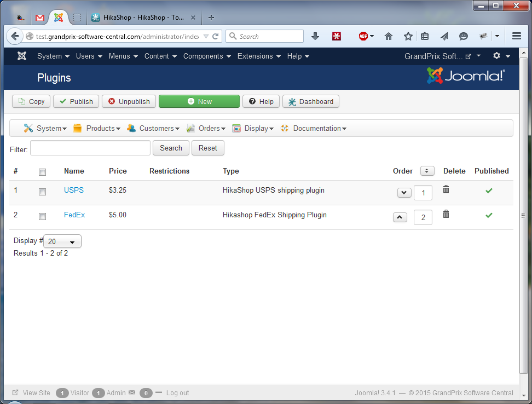Image resolution: width=532 pixels, height=404 pixels.
Task: Click the Joomla! brand logo in header
Action: point(466,76)
